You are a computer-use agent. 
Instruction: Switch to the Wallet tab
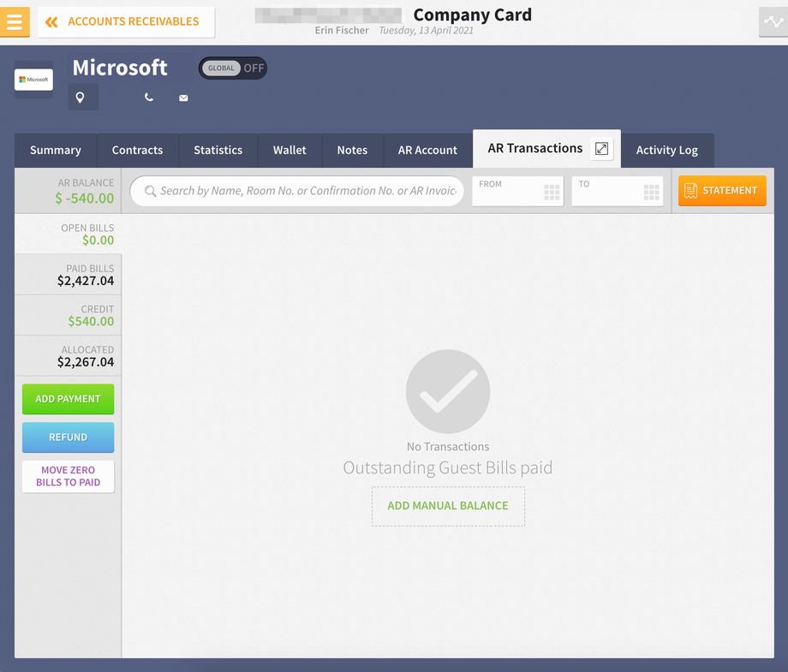(290, 150)
